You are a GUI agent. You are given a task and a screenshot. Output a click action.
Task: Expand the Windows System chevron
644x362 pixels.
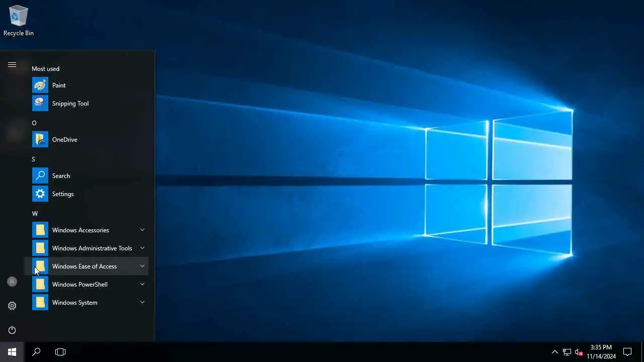[142, 303]
